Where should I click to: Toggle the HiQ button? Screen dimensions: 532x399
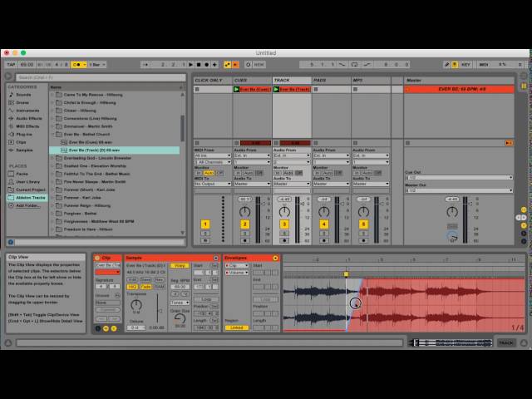[x=132, y=287]
